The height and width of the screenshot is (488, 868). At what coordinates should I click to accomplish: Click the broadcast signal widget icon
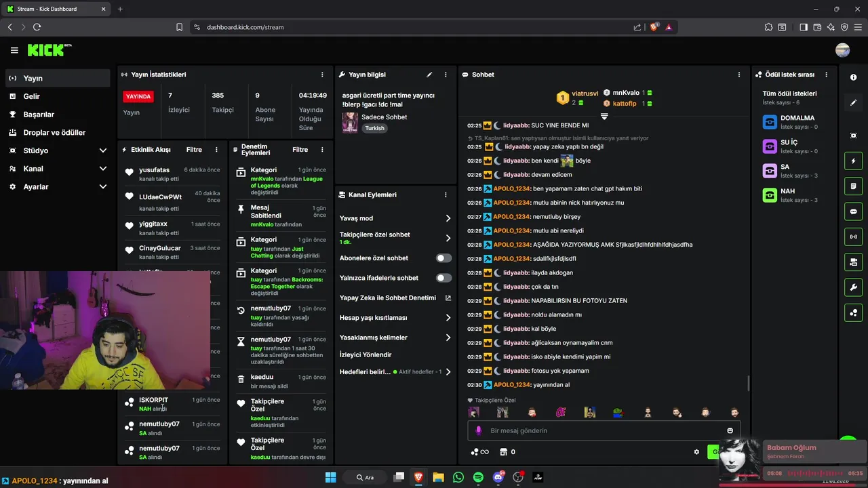pos(853,237)
